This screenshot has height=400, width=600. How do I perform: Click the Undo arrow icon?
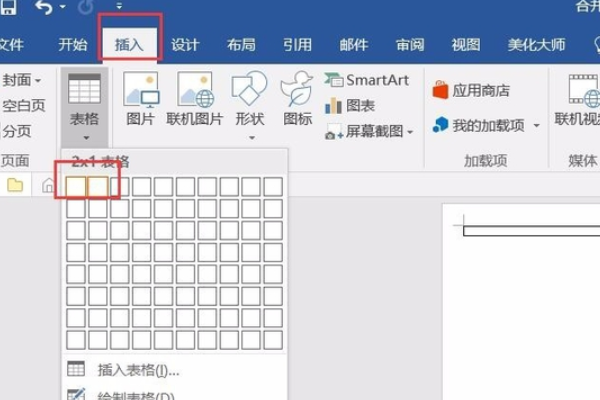pyautogui.click(x=43, y=7)
